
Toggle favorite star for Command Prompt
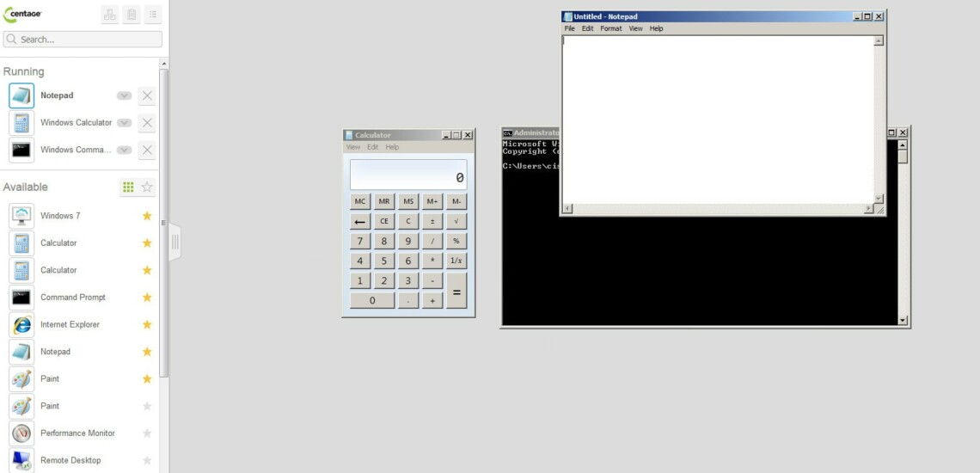(x=147, y=298)
